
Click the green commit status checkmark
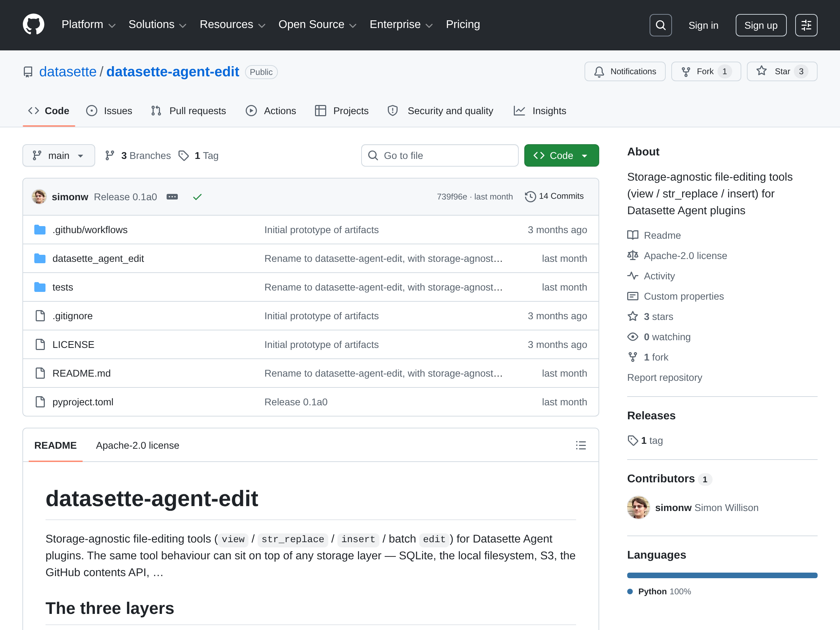click(197, 197)
